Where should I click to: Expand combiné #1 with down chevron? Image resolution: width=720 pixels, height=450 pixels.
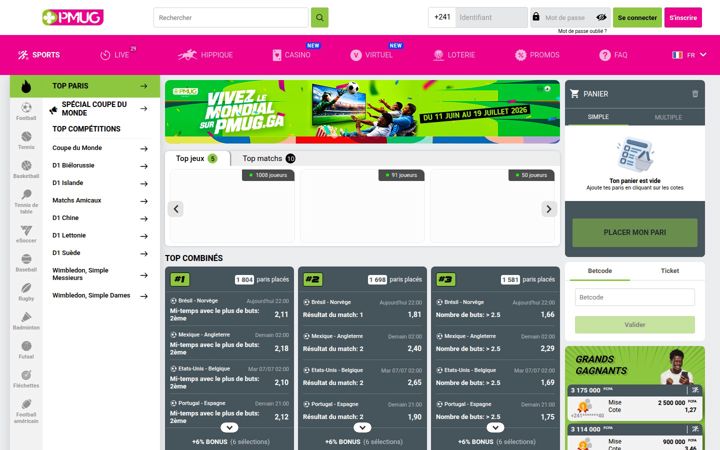[x=229, y=428]
